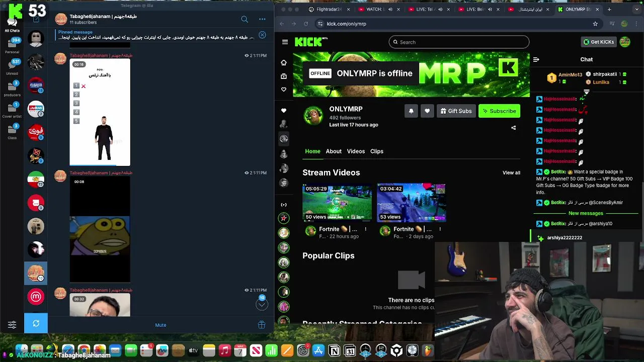This screenshot has width=644, height=362.
Task: Select the Cover artist folder in Telegram
Action: [12, 111]
